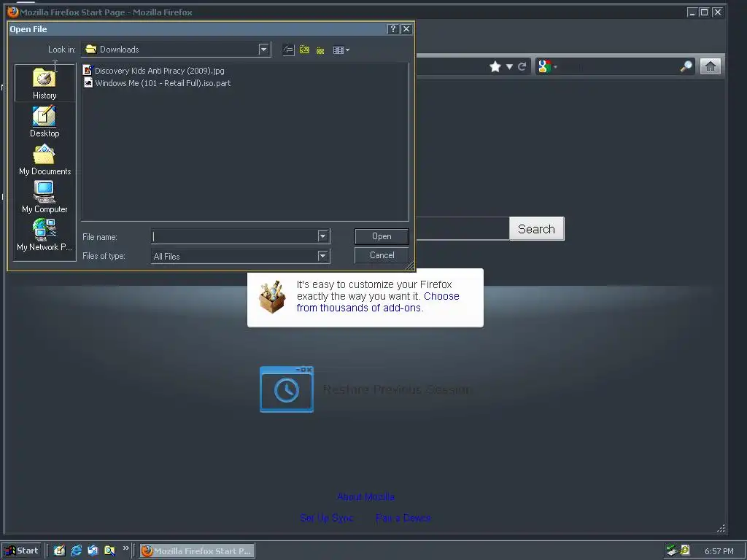This screenshot has height=560, width=747.
Task: Click the Open button in dialog
Action: pos(382,236)
